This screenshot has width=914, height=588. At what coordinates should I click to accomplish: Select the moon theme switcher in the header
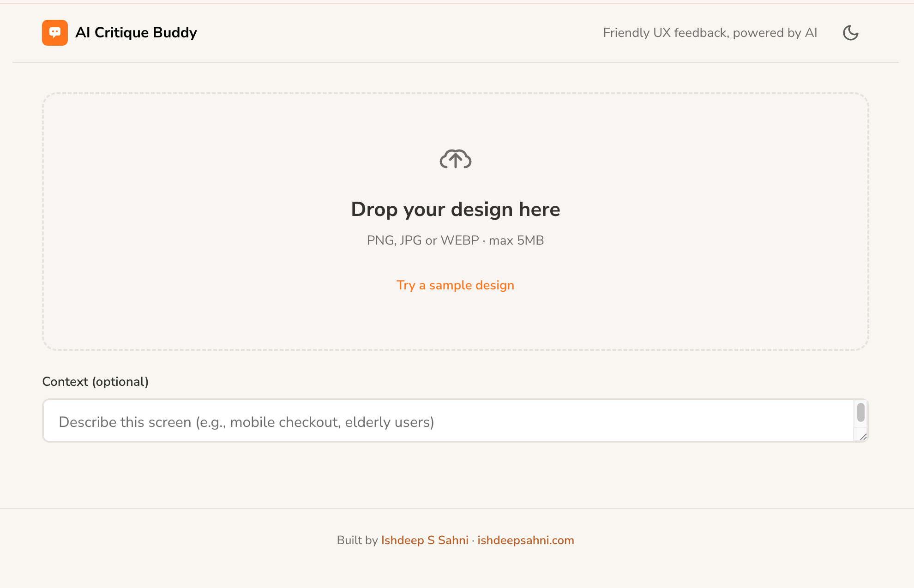click(x=851, y=32)
